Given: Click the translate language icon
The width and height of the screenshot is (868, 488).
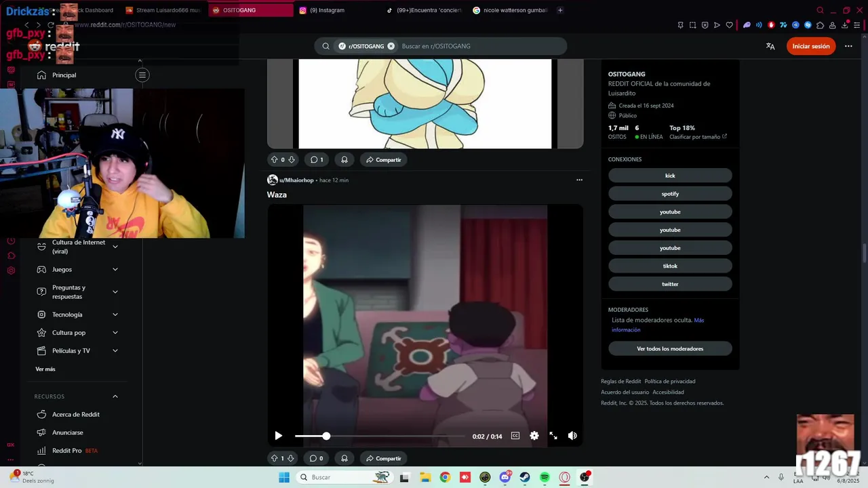Looking at the screenshot, I should (770, 46).
